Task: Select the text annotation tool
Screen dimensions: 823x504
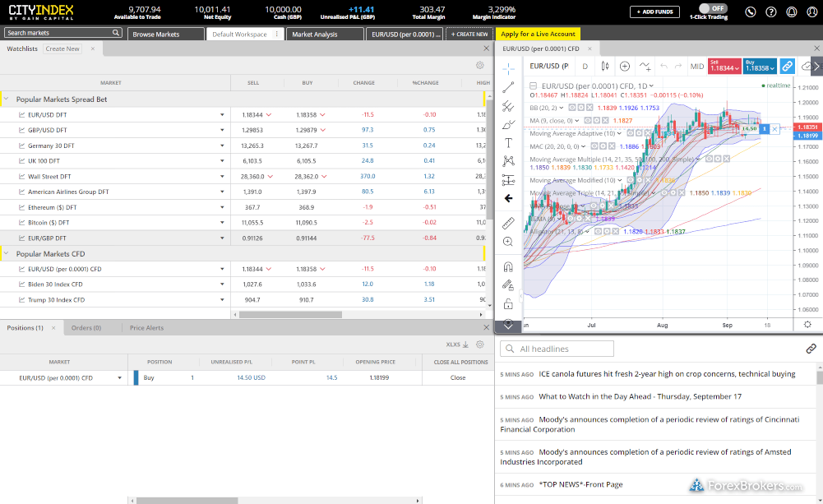Action: [x=508, y=143]
